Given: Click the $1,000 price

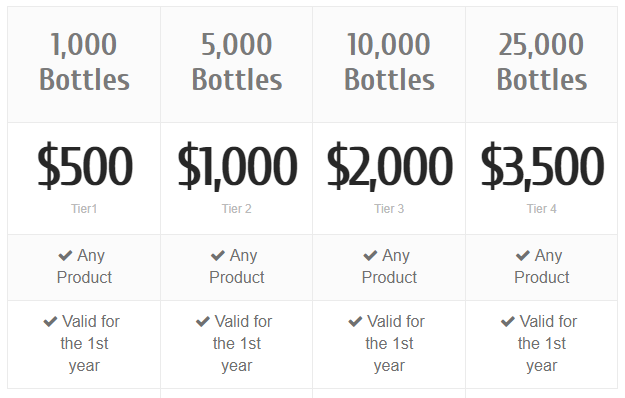Looking at the screenshot, I should pyautogui.click(x=237, y=166).
